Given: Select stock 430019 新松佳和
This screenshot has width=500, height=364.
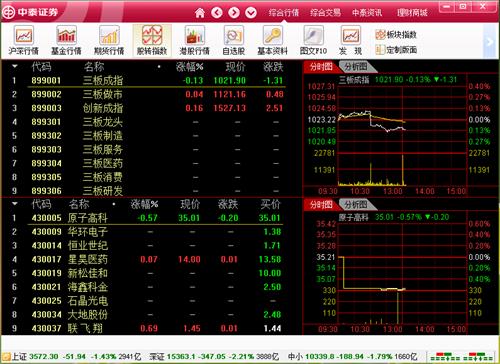Looking at the screenshot, I should coord(148,273).
